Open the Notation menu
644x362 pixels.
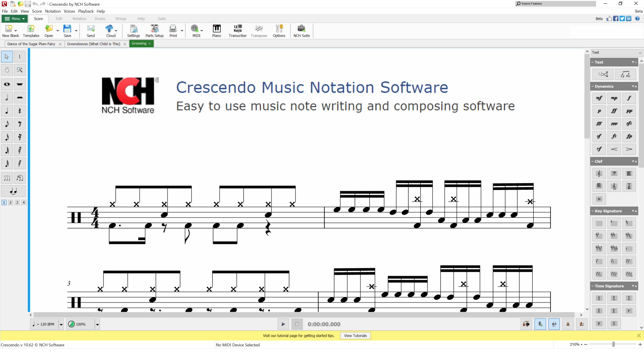point(52,11)
